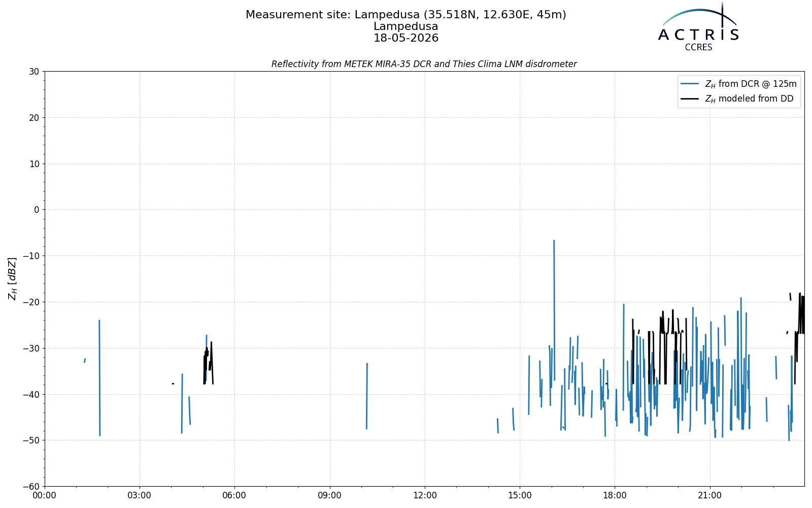This screenshot has width=812, height=508.
Task: Click the y-axis tick label "−30"
Action: click(x=30, y=348)
